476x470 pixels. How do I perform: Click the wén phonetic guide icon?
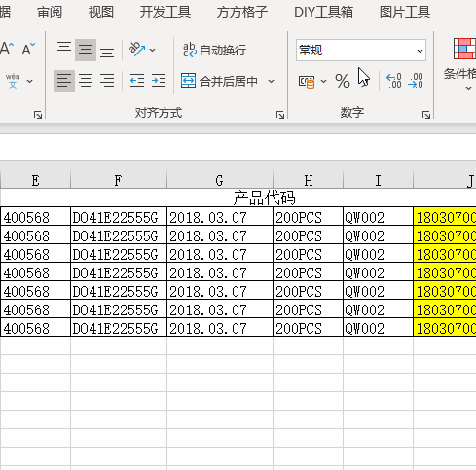click(x=13, y=81)
